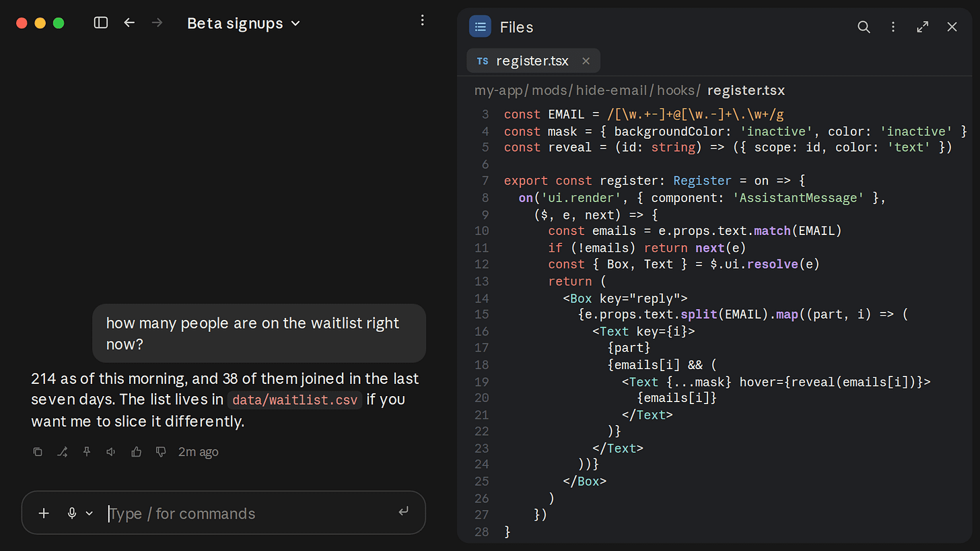
Task: Expand the Files panel to full size
Action: (923, 27)
